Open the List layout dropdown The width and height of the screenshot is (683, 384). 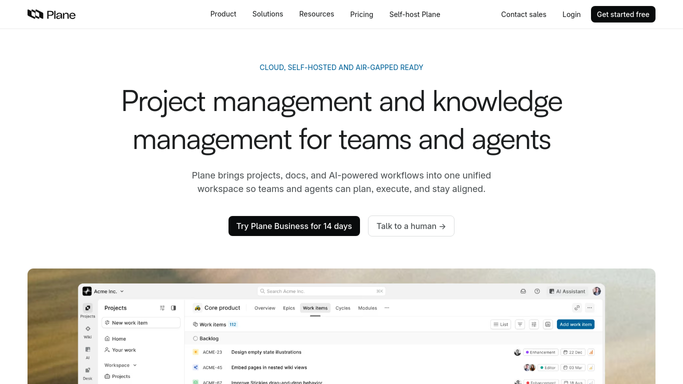500,324
